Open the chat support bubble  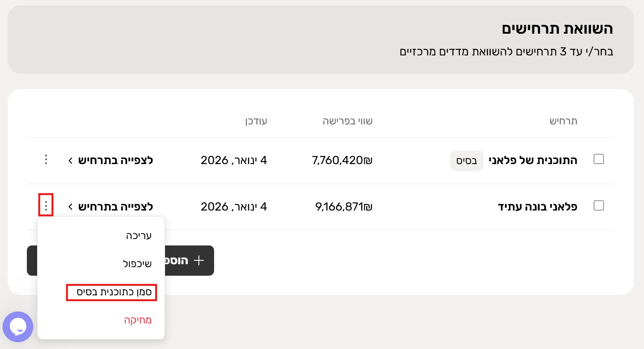(18, 327)
